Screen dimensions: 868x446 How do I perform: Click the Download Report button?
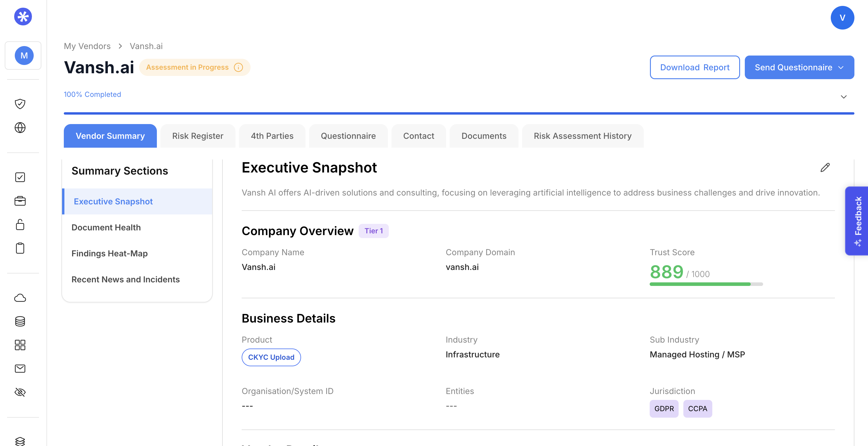[695, 67]
